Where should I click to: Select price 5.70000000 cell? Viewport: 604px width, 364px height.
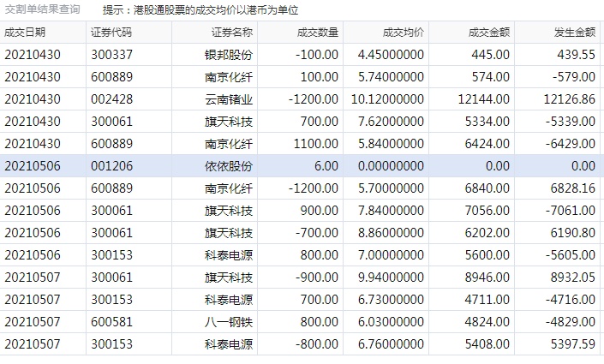[x=391, y=188]
